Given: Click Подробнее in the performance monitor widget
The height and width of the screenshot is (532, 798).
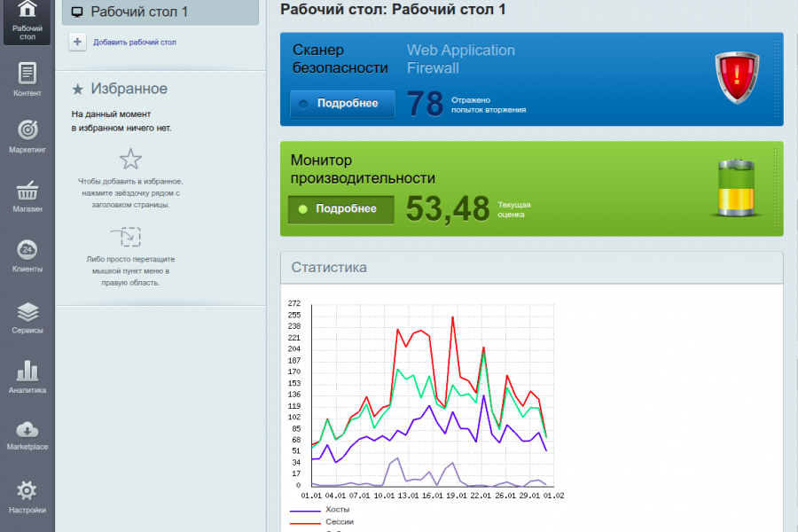Looking at the screenshot, I should coord(341,209).
